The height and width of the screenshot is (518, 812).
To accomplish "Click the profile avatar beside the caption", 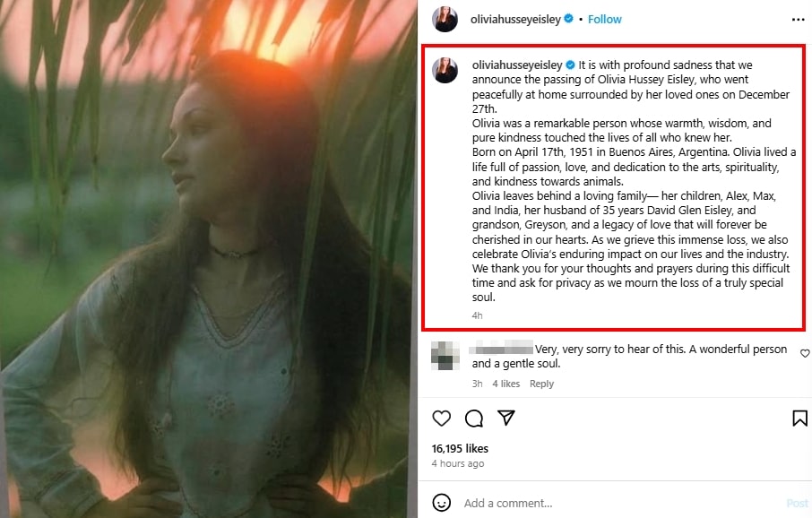I will (445, 70).
